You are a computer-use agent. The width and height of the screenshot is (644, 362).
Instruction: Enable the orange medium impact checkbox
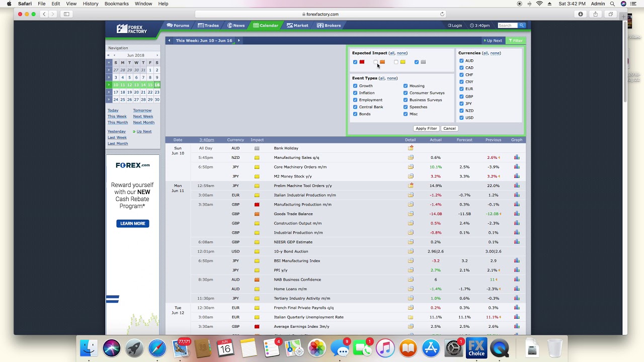[376, 62]
